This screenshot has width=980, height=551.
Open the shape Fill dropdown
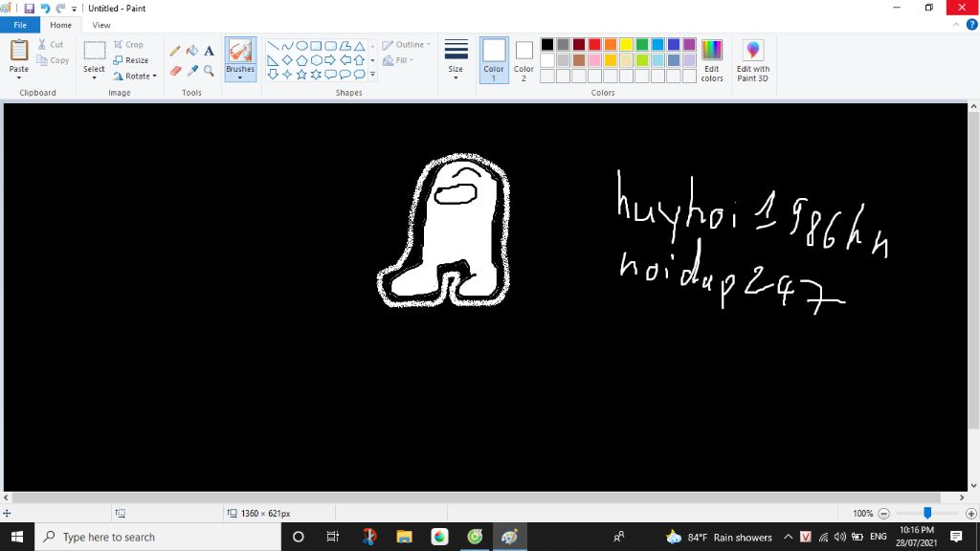[x=398, y=60]
